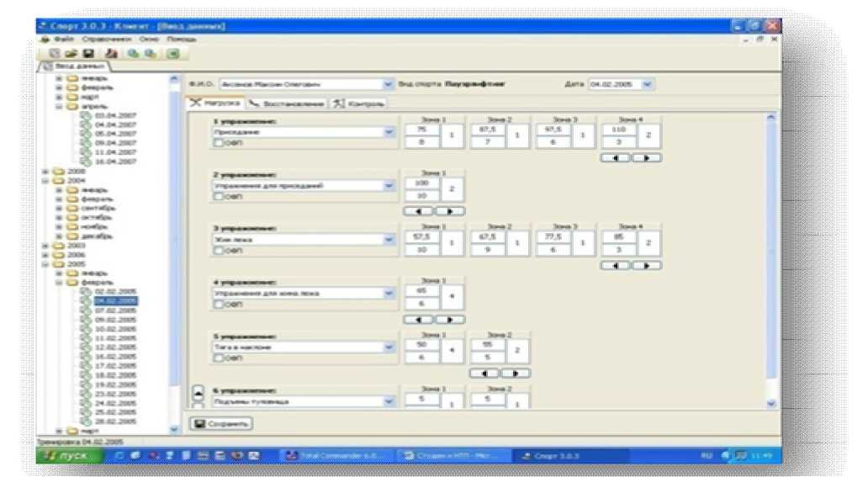Screen dimensions: 868x477
Task: Click the Сохранить save button
Action: click(221, 424)
